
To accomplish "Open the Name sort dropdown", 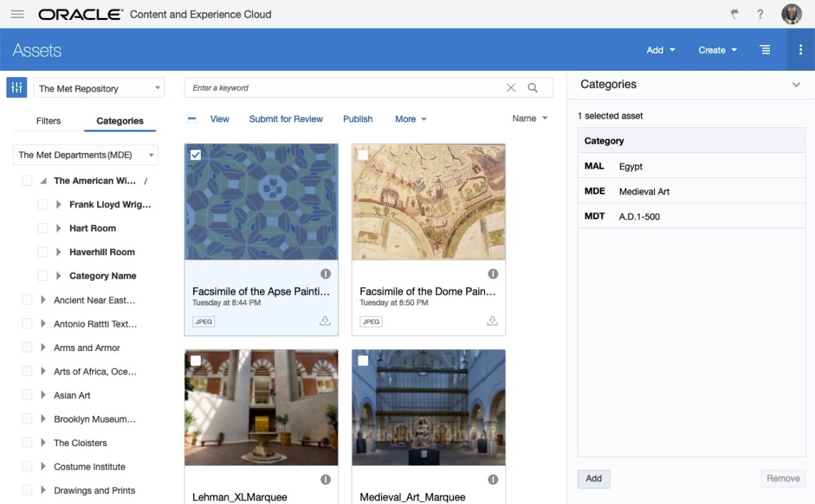I will click(x=530, y=119).
